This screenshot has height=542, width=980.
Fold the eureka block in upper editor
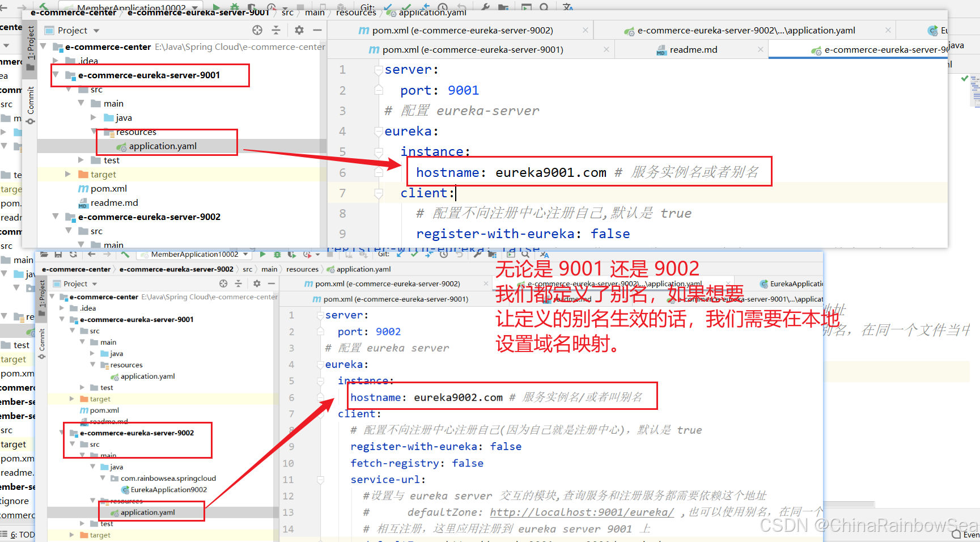(378, 132)
